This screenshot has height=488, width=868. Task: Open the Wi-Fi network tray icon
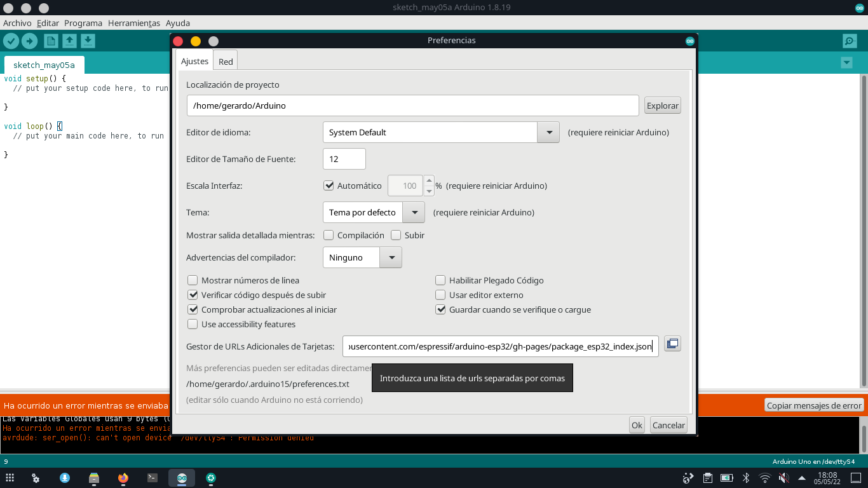(765, 478)
